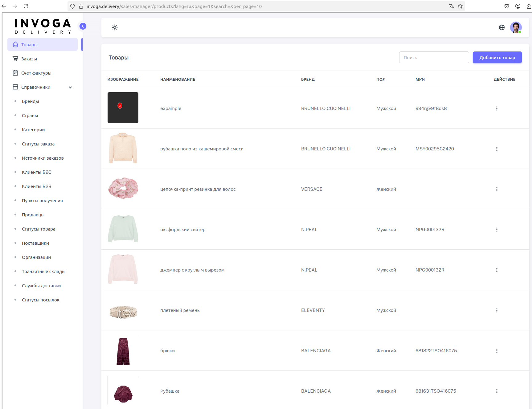
Task: Click the tracking protection shield icon
Action: click(x=72, y=6)
